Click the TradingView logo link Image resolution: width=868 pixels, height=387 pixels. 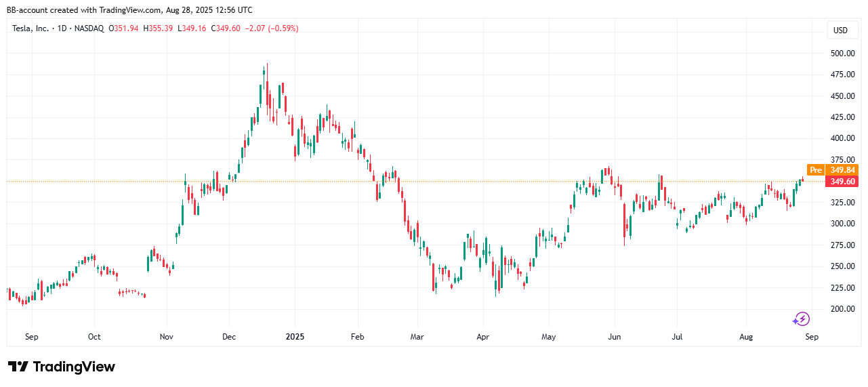pyautogui.click(x=62, y=367)
